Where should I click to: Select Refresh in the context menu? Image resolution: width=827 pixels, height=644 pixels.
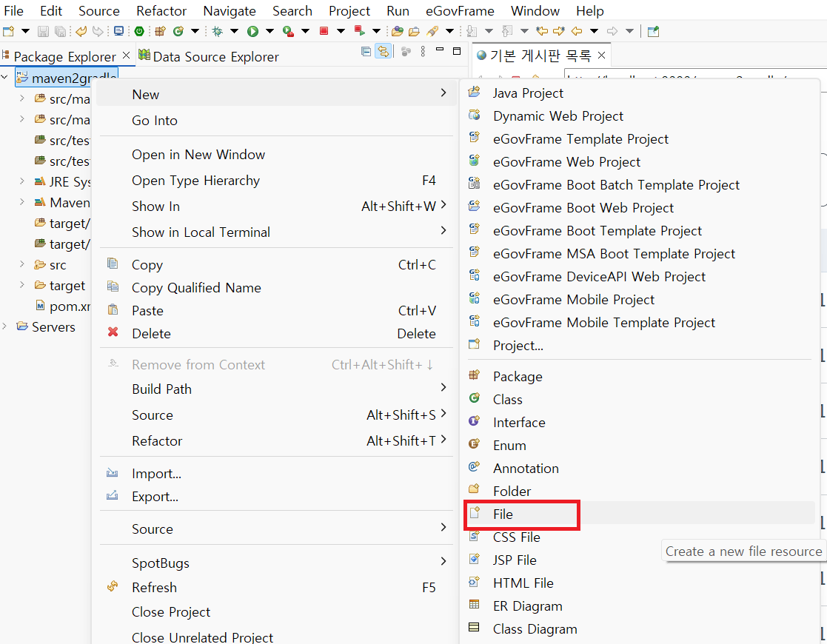coord(154,587)
